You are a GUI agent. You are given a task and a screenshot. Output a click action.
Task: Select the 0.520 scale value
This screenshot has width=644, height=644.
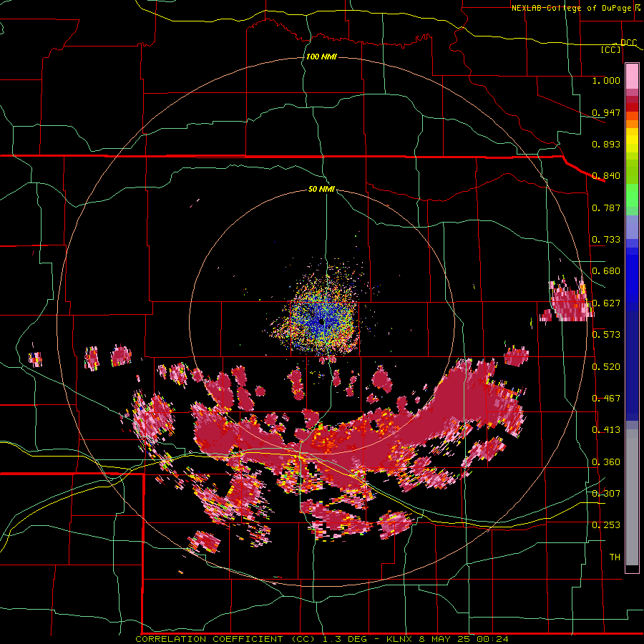[606, 367]
